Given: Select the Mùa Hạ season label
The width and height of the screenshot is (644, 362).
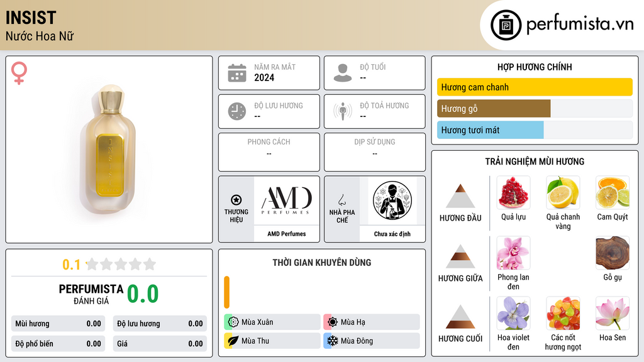Looking at the screenshot, I should pos(353,322).
